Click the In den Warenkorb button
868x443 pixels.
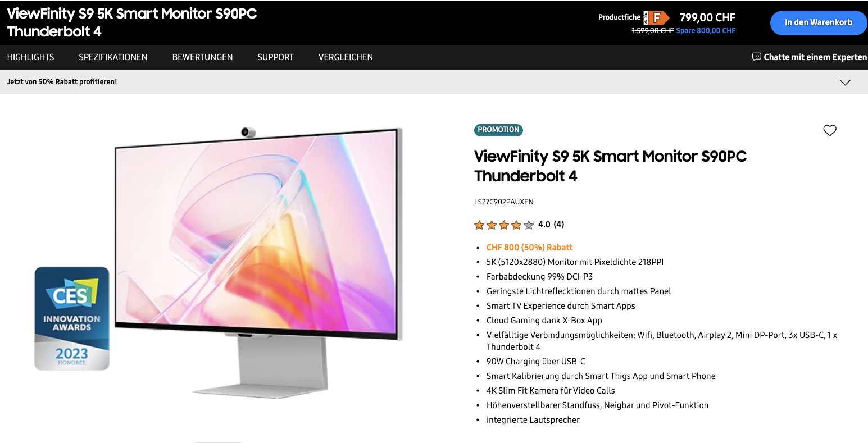pos(818,23)
